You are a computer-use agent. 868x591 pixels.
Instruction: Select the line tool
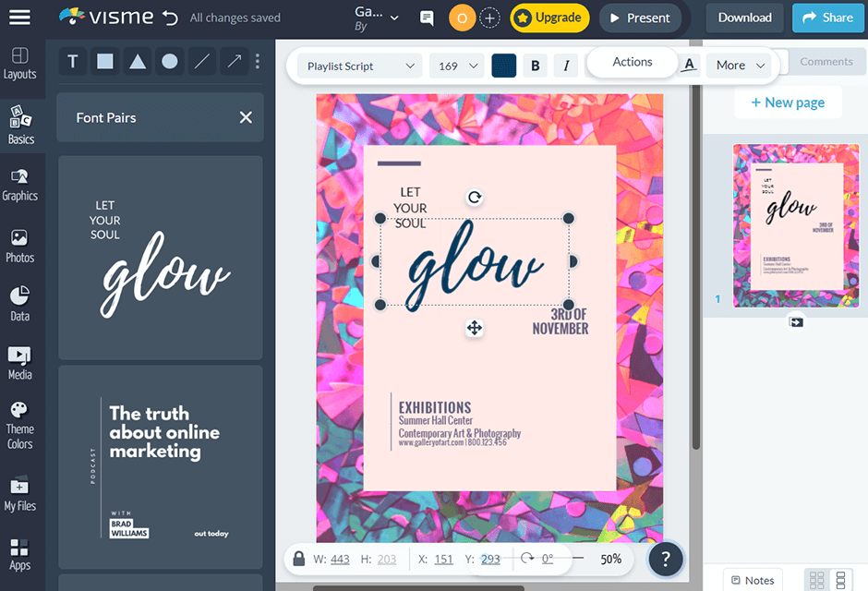click(201, 62)
